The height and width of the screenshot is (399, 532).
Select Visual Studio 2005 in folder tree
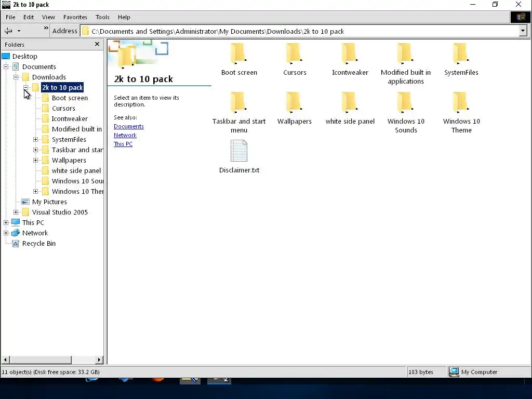(x=60, y=212)
